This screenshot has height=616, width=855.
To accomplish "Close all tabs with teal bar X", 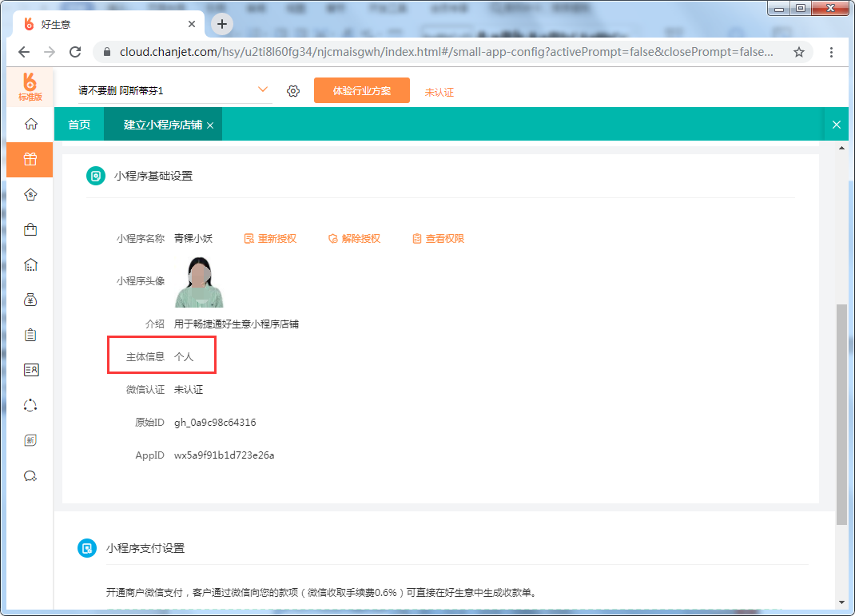I will 837,125.
